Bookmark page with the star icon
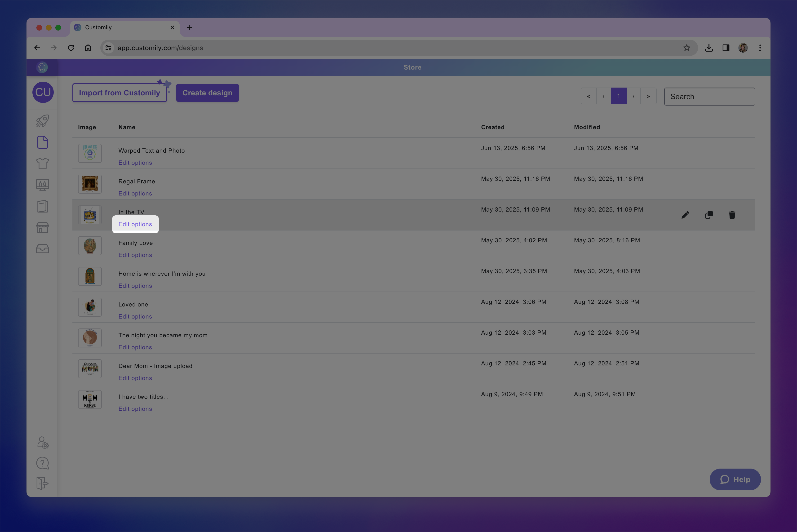This screenshot has width=797, height=532. (x=686, y=48)
